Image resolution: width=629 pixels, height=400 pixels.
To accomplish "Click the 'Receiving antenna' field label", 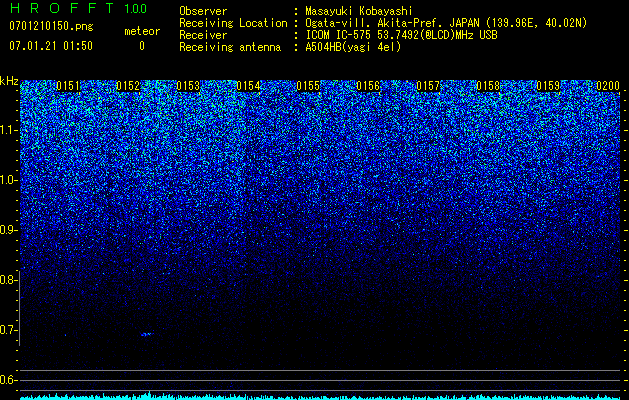I will click(x=230, y=47).
